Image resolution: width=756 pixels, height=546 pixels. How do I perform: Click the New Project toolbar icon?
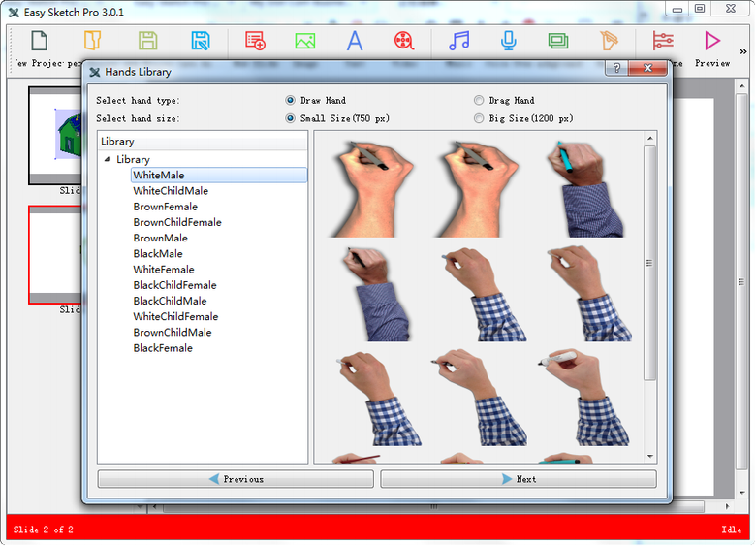point(39,42)
